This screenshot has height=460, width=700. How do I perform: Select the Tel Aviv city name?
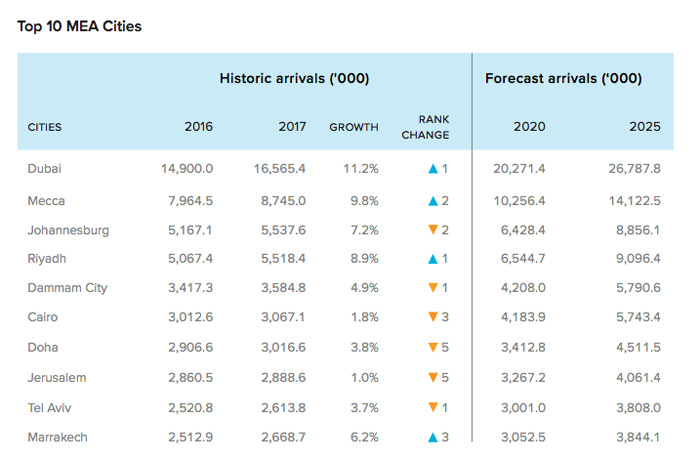coord(50,408)
